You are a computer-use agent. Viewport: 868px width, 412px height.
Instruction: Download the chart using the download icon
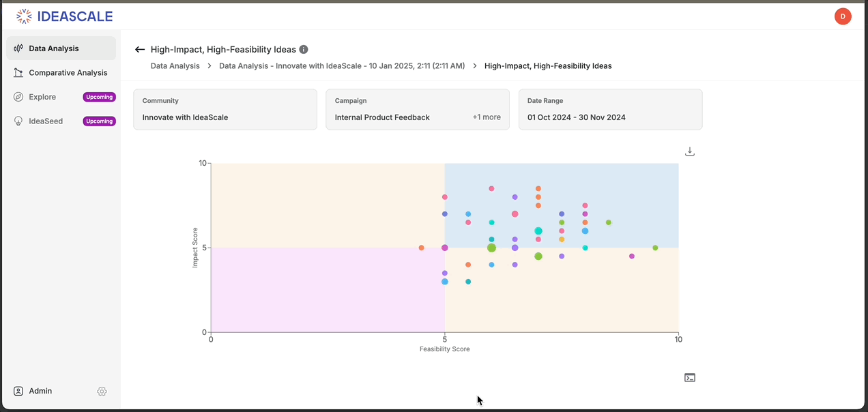tap(690, 151)
